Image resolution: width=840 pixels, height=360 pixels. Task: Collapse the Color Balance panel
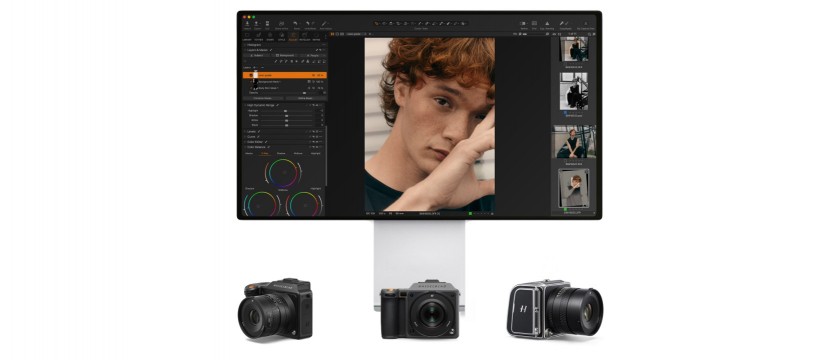pos(245,147)
